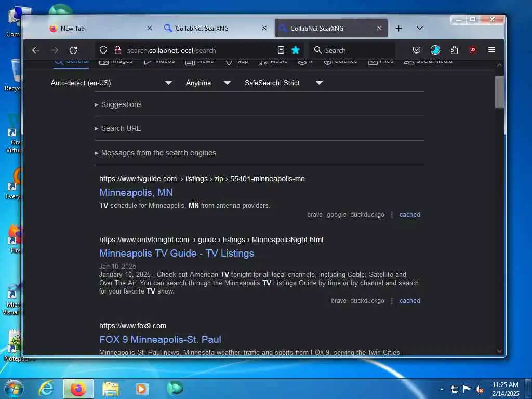Open the uBlock Origin extension icon
Image resolution: width=532 pixels, height=399 pixels.
[473, 50]
